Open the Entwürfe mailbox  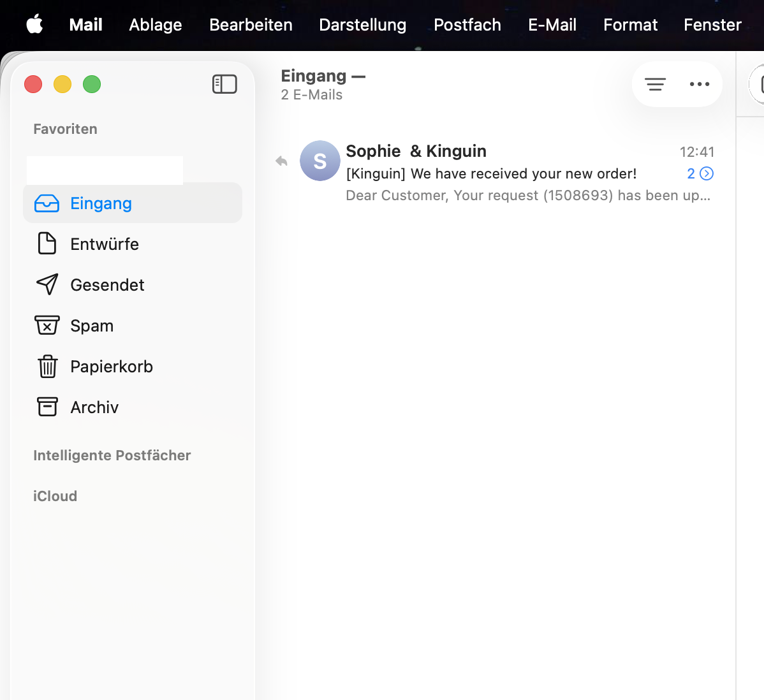[133, 244]
